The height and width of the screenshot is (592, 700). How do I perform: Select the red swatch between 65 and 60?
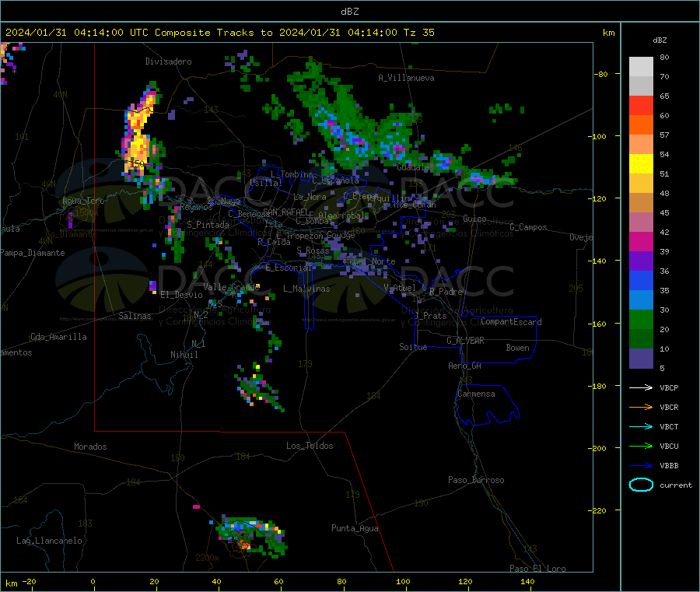click(x=641, y=106)
